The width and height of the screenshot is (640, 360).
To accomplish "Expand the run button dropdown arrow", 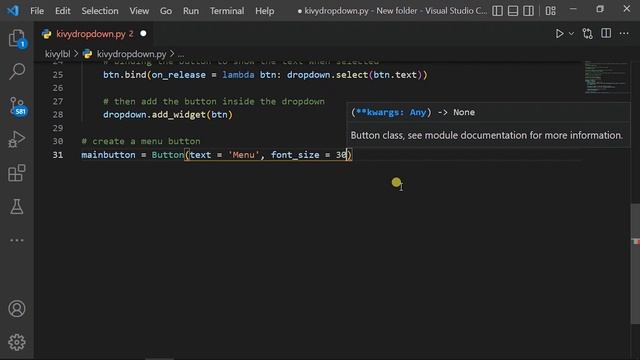I will 571,34.
